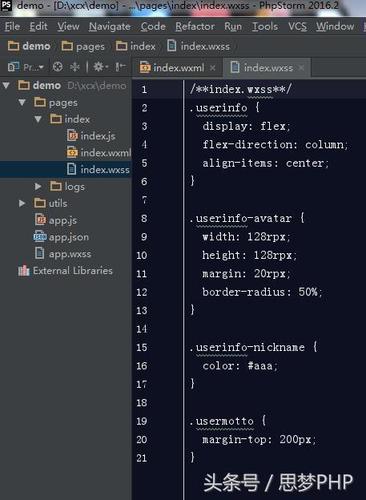Image resolution: width=366 pixels, height=500 pixels.
Task: Click the .userinfo-nickname selector text
Action: [x=247, y=347]
